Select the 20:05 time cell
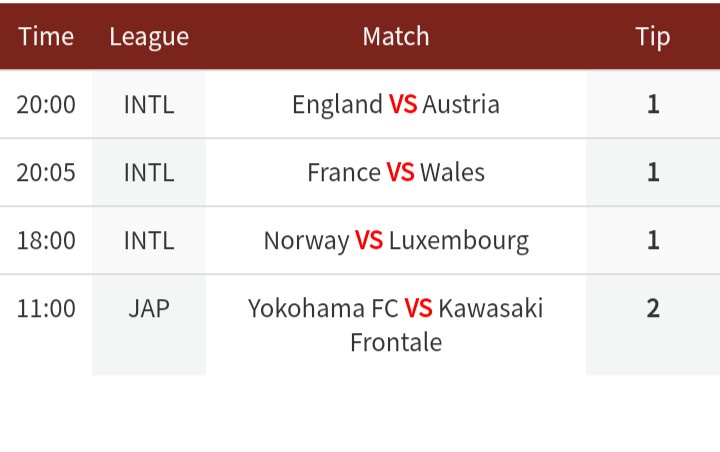720x452 pixels. (46, 172)
